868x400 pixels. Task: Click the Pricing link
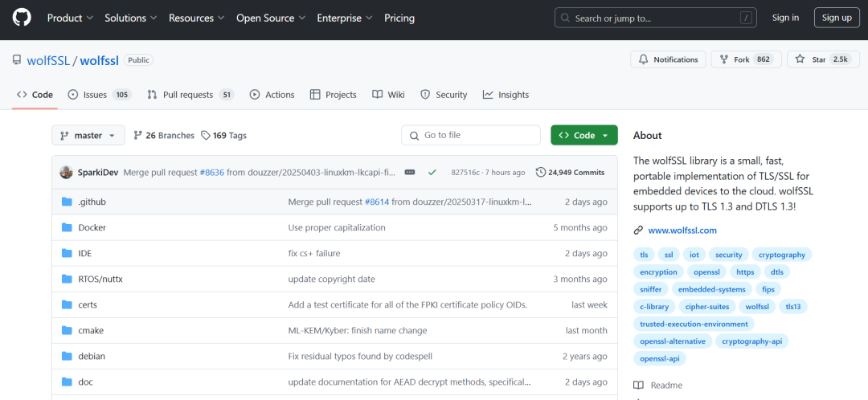(x=399, y=18)
